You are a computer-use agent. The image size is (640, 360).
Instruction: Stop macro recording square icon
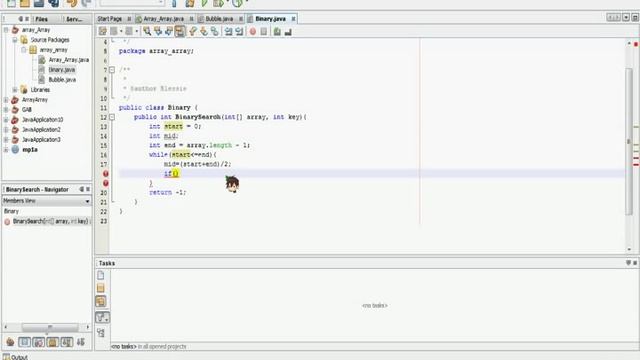(264, 31)
